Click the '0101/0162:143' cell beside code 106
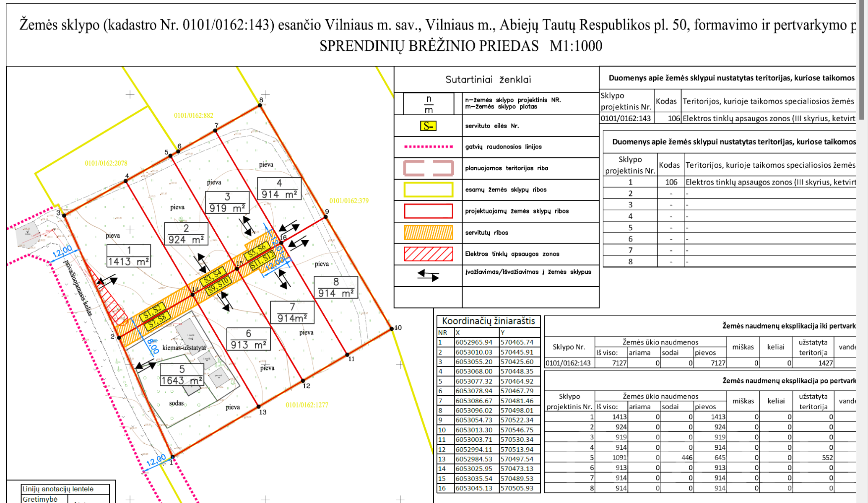868x503 pixels. pyautogui.click(x=626, y=119)
